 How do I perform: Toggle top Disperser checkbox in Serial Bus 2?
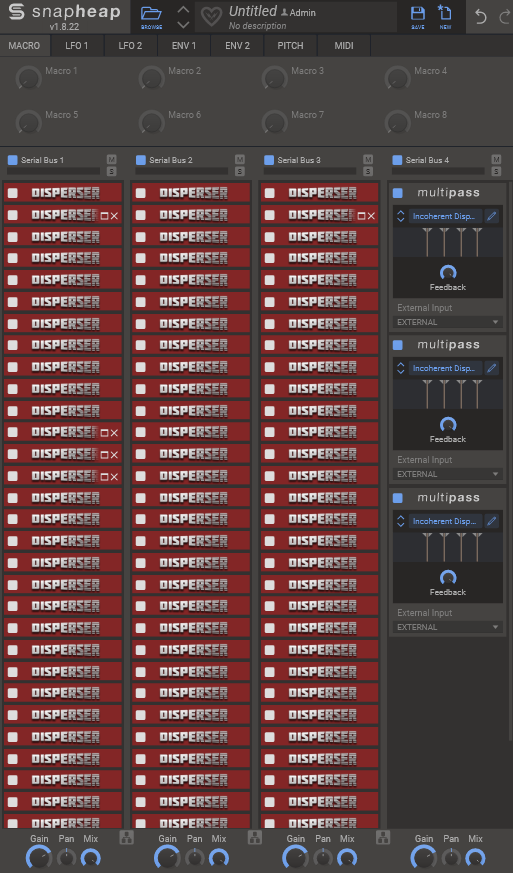141,193
